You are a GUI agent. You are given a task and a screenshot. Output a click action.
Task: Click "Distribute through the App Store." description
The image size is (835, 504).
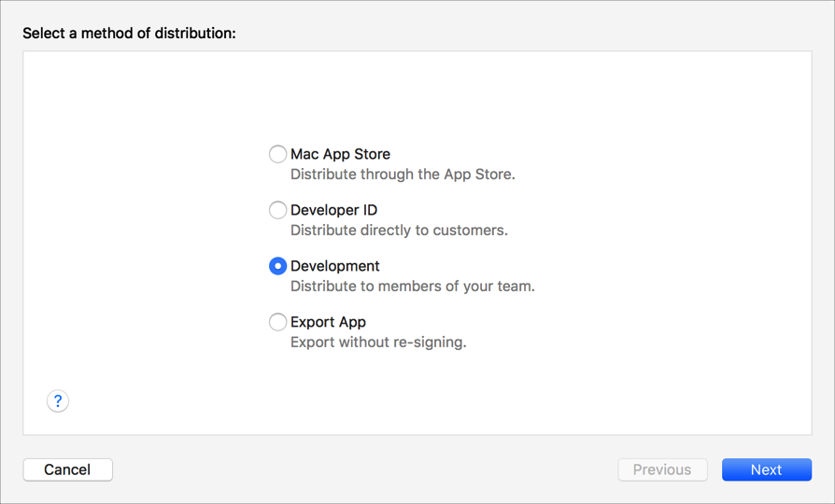click(x=403, y=175)
